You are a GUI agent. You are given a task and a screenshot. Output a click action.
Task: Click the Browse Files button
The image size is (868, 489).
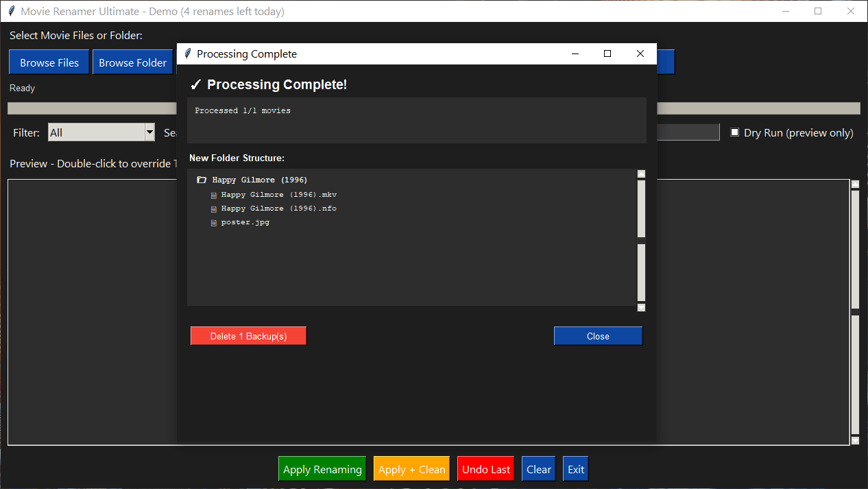click(49, 62)
